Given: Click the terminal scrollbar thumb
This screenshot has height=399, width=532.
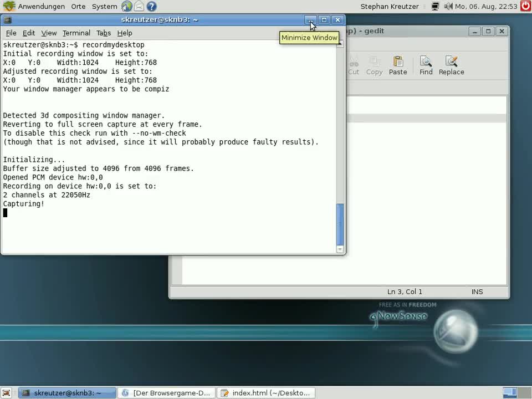Looking at the screenshot, I should click(x=340, y=224).
